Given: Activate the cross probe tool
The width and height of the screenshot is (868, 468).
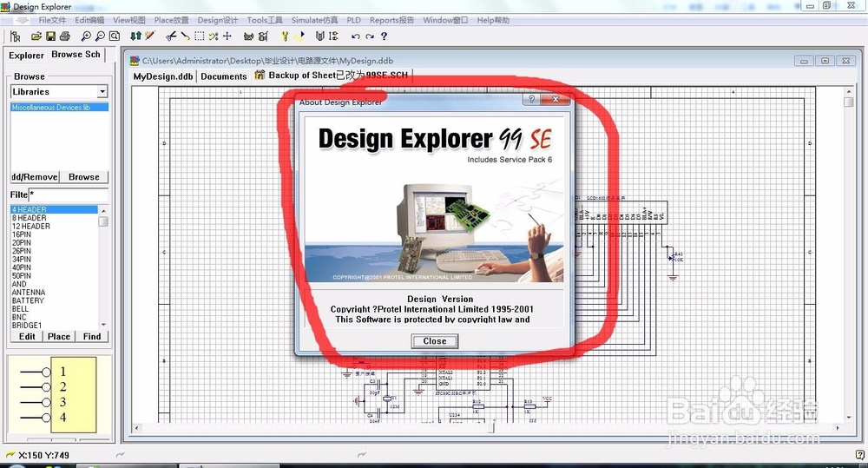Looking at the screenshot, I should (149, 36).
